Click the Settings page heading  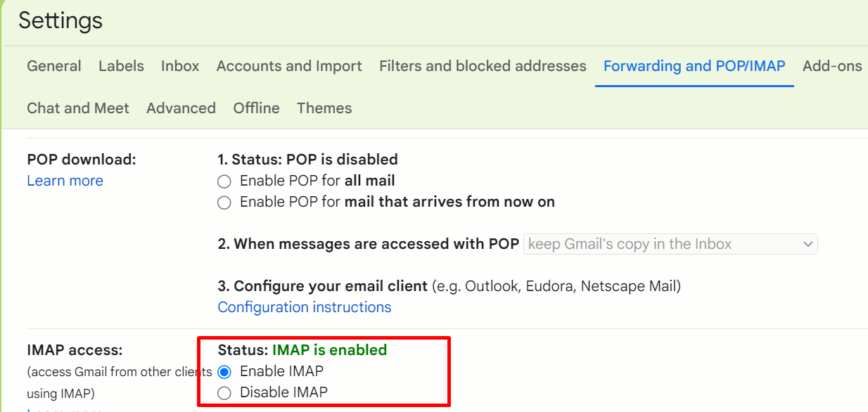point(60,20)
